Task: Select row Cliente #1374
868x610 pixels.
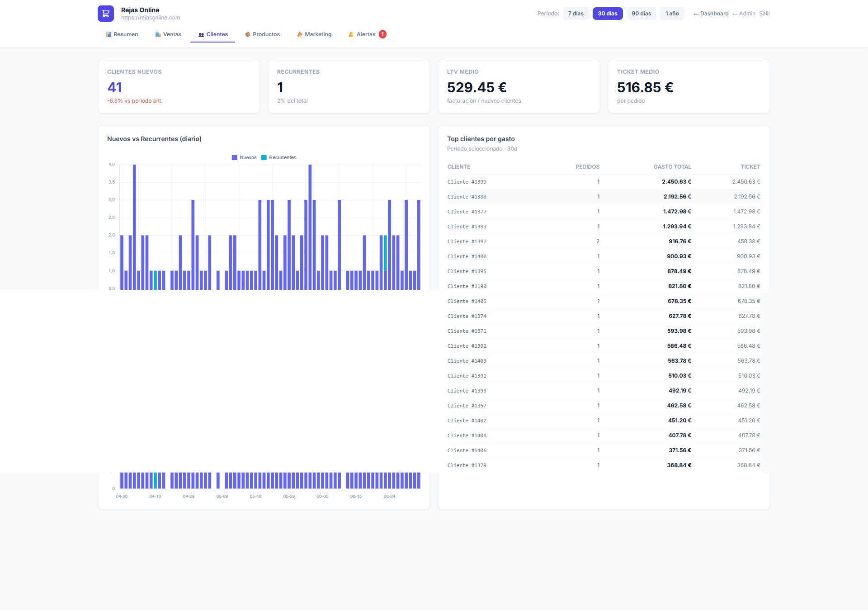Action: click(604, 316)
